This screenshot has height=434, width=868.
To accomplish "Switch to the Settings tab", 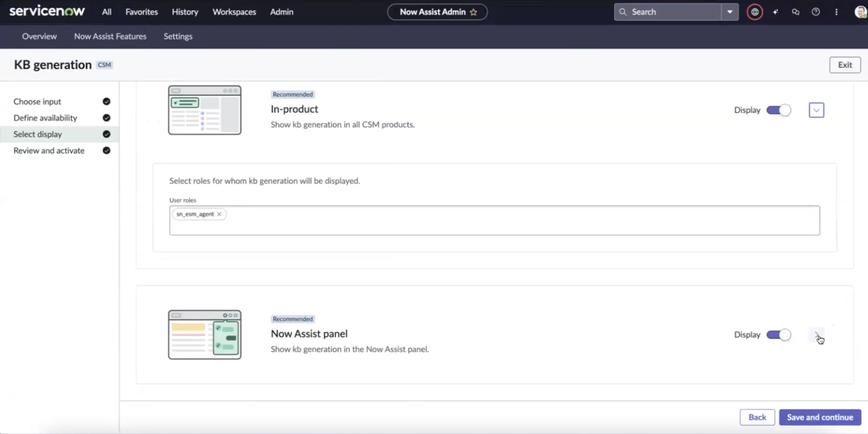I will (178, 36).
